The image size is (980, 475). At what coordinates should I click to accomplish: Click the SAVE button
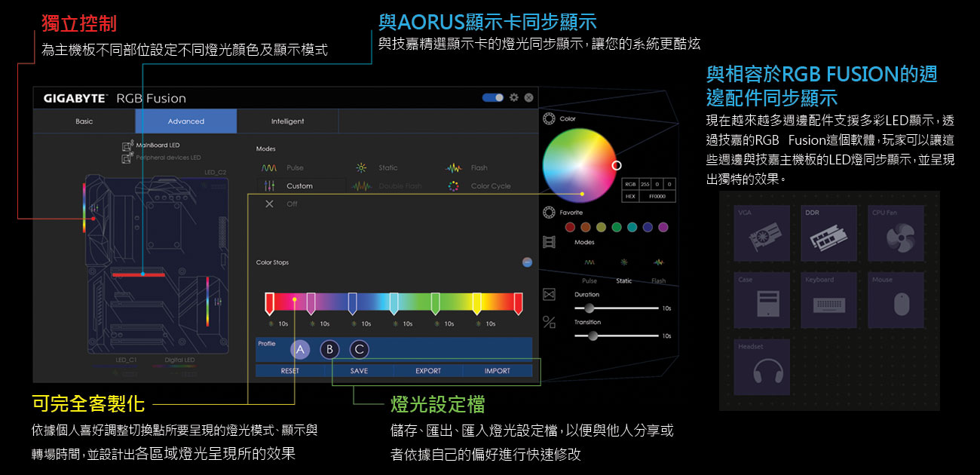pyautogui.click(x=360, y=371)
